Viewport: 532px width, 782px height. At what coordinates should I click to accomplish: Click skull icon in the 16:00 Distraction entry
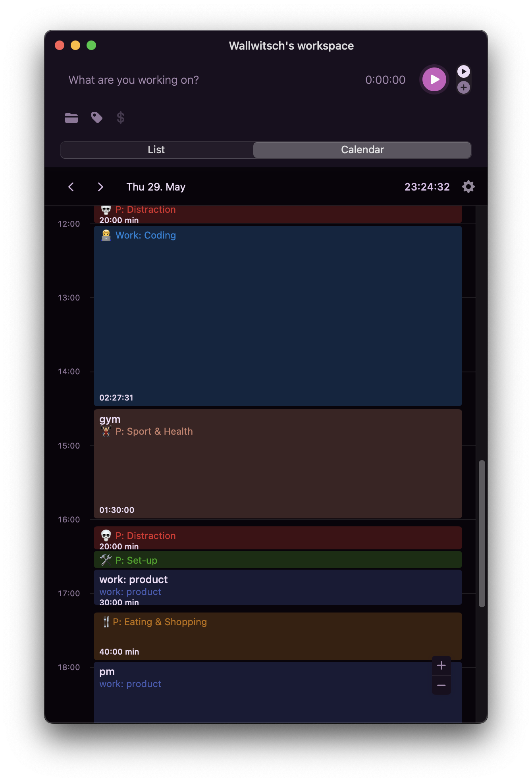coord(106,535)
